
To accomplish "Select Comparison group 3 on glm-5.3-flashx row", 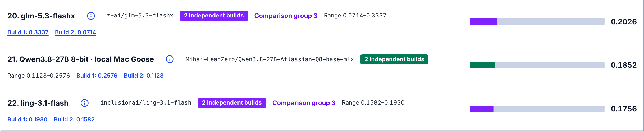I will (286, 16).
